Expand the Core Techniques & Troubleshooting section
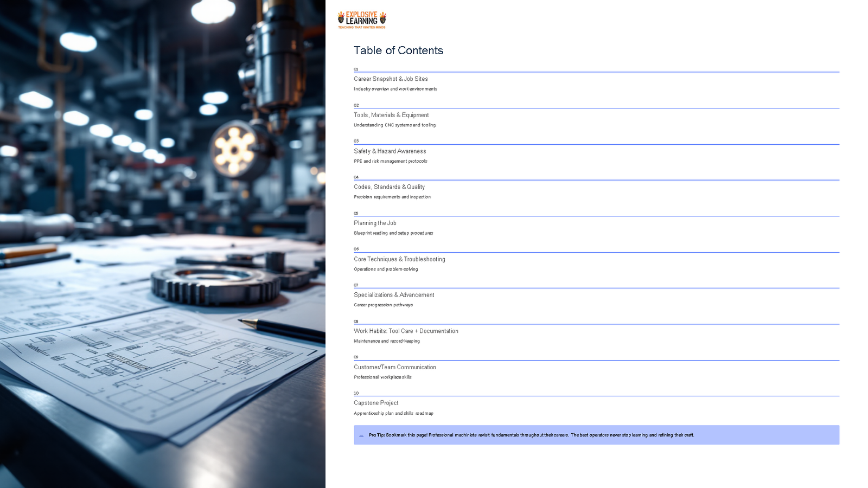Screen dimensions: 868x488 [x=399, y=259]
